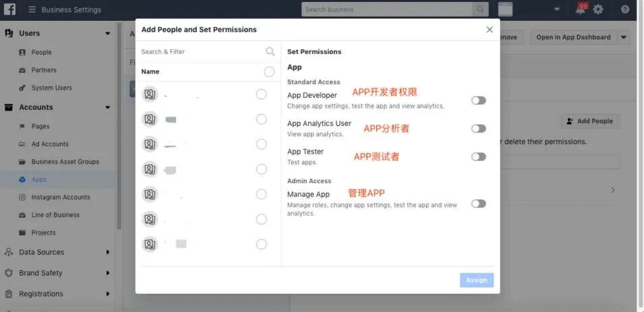644x312 pixels.
Task: Click the Add People button
Action: pyautogui.click(x=591, y=121)
